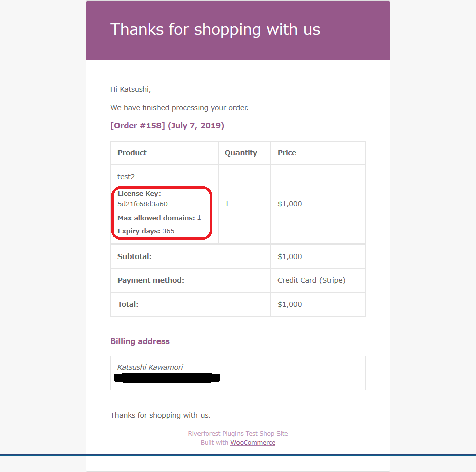Viewport: 476px width, 472px height.
Task: Click the Price column header
Action: point(287,153)
